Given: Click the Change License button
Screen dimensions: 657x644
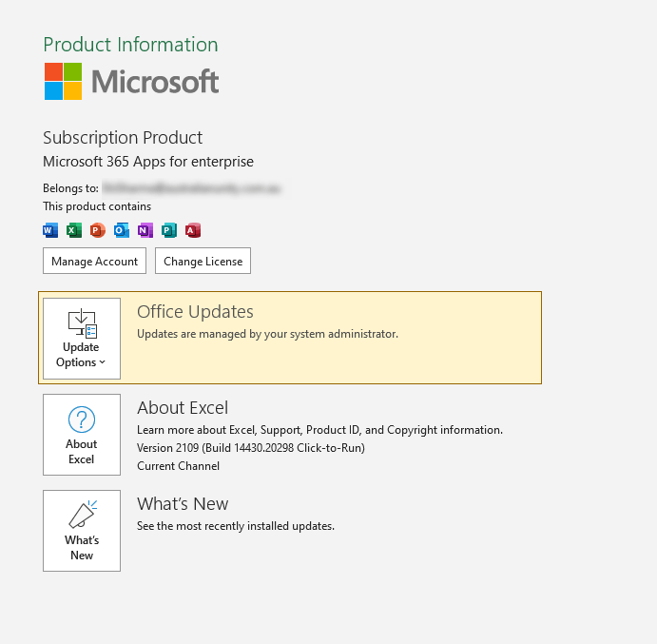Looking at the screenshot, I should [x=203, y=261].
